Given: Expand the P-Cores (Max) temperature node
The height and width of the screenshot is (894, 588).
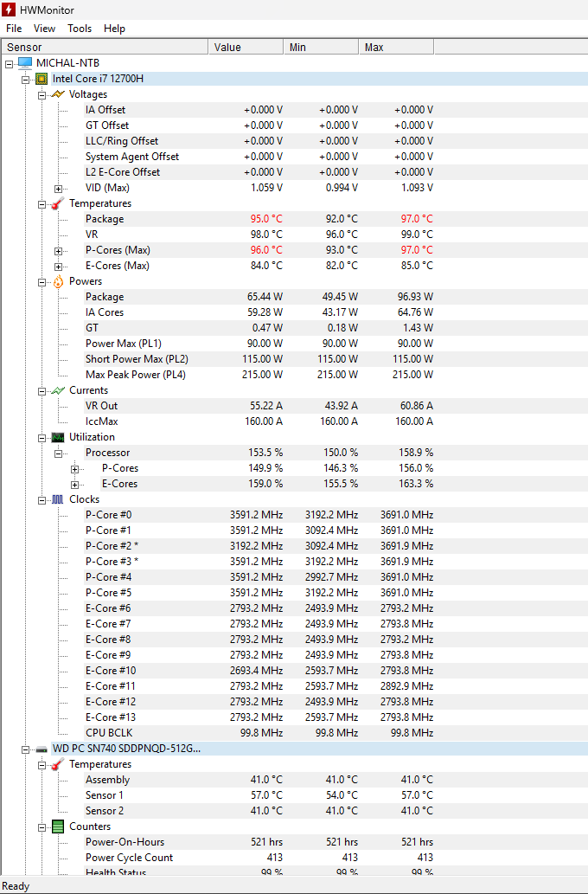Looking at the screenshot, I should 58,250.
